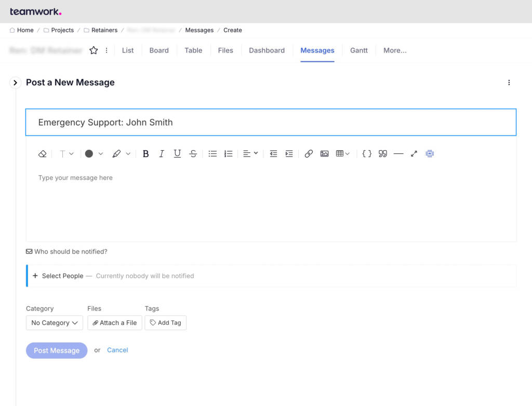The width and height of the screenshot is (532, 406).
Task: Insert a blockquote
Action: click(383, 154)
